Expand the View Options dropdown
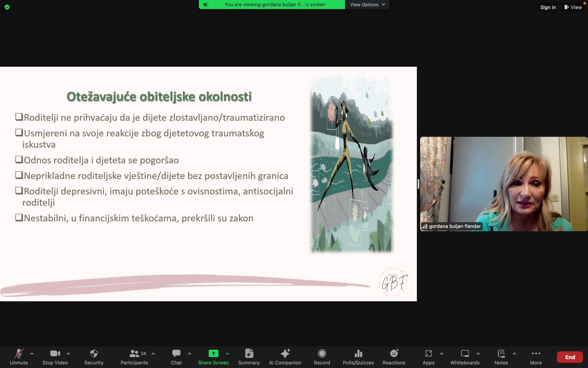This screenshot has width=588, height=368. pyautogui.click(x=367, y=4)
